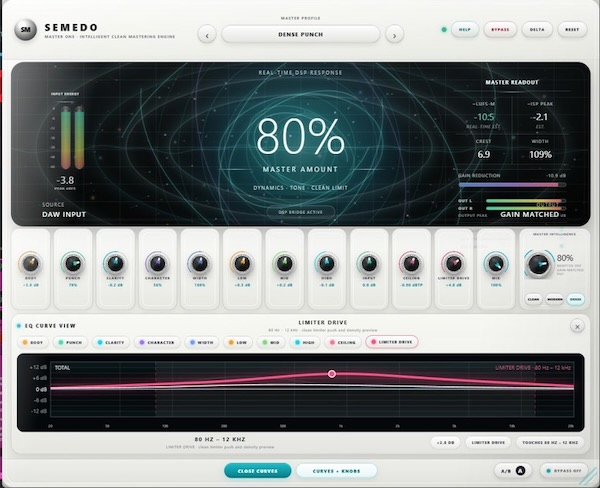
Task: Select the Modern intelligence mode
Action: pos(554,299)
